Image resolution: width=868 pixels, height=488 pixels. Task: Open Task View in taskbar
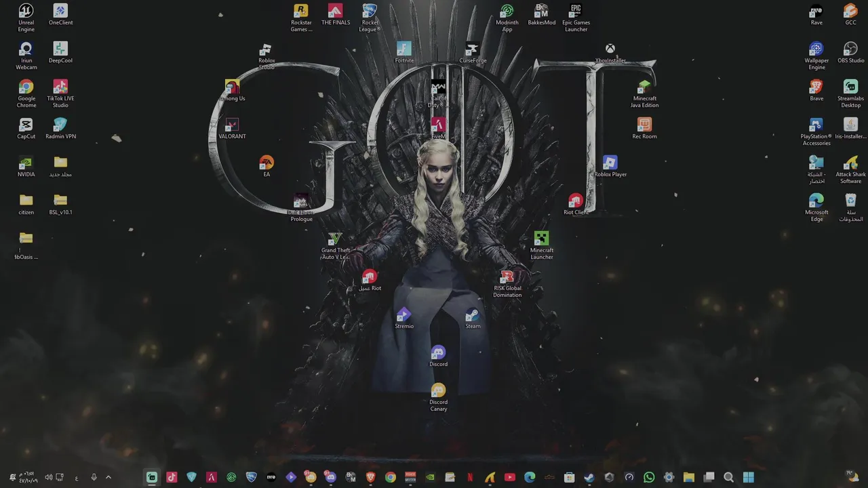tap(709, 477)
